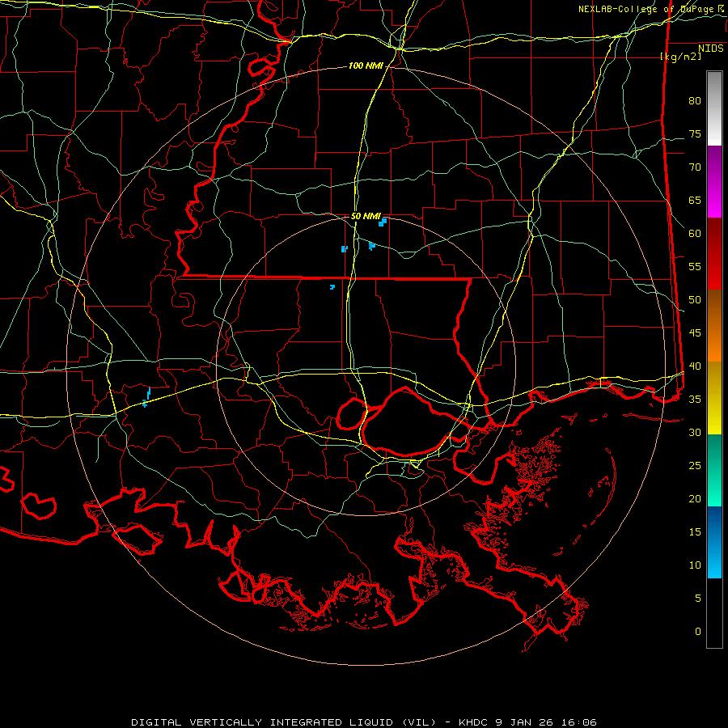Click the scale value 20
The height and width of the screenshot is (728, 728).
pyautogui.click(x=695, y=498)
